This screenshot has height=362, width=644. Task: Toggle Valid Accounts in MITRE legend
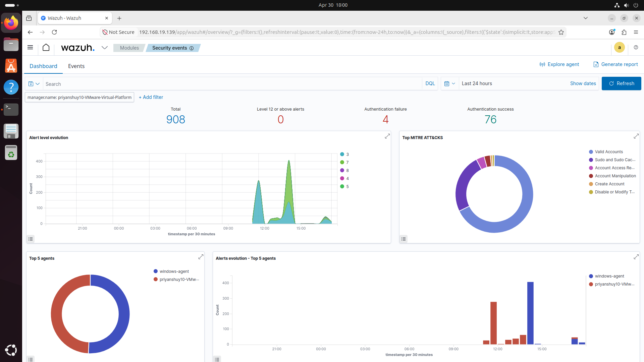point(606,152)
